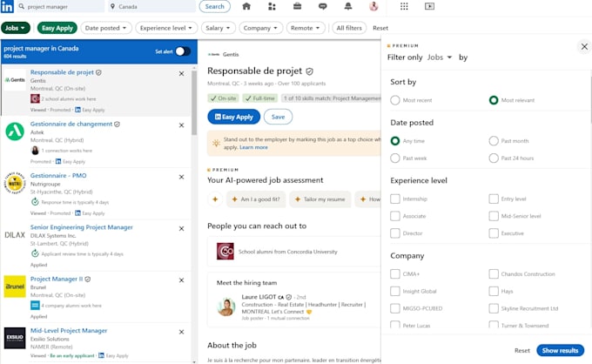Click the DILAX company logo
The width and height of the screenshot is (592, 364).
pyautogui.click(x=15, y=235)
